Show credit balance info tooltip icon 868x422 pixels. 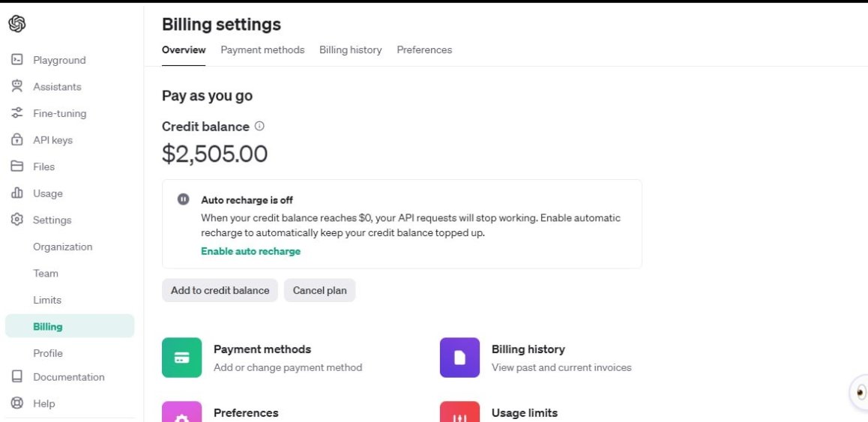[259, 126]
